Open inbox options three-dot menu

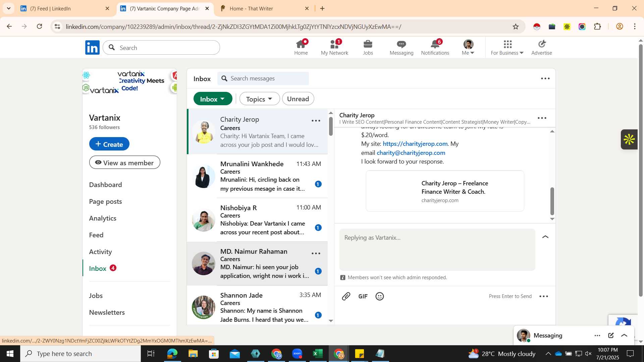(545, 78)
